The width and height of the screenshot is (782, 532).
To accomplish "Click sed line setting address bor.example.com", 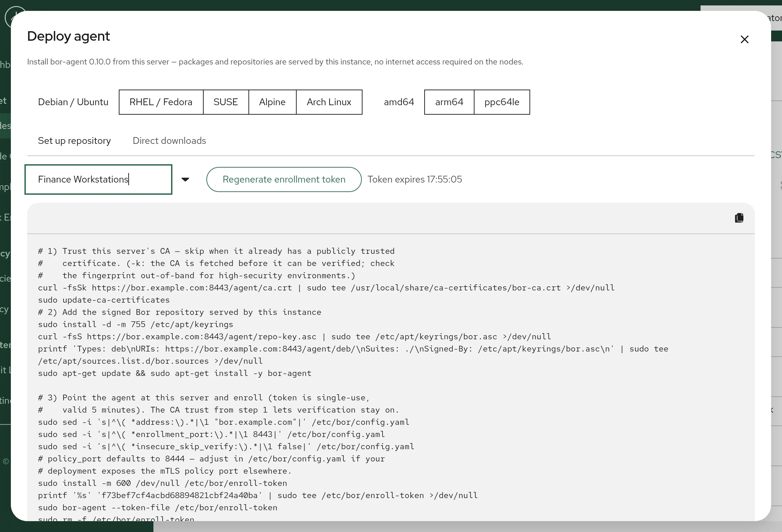I will (x=224, y=422).
